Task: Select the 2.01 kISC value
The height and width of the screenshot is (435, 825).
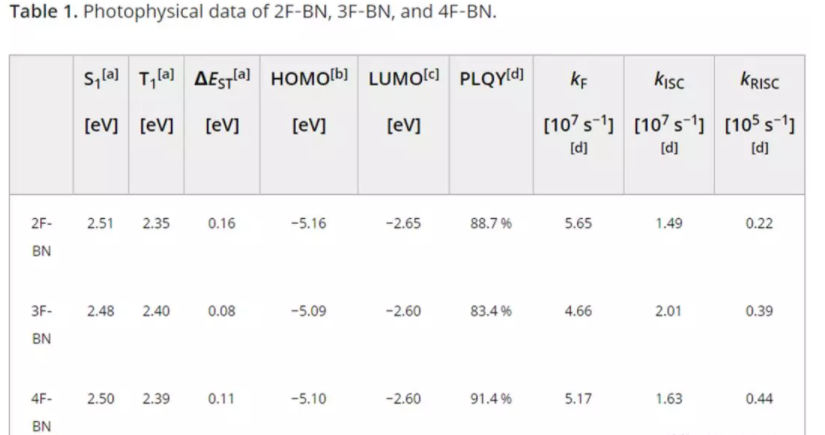Action: click(669, 311)
